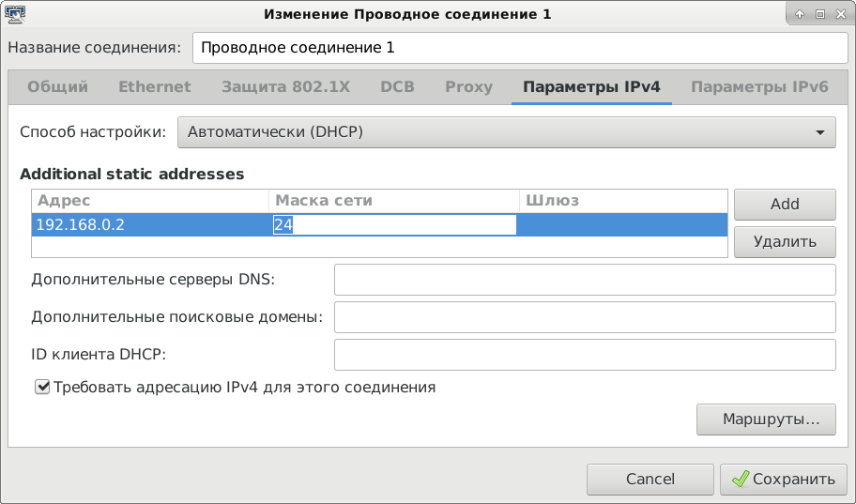
Task: Click the network icon in the title bar
Action: [x=15, y=14]
